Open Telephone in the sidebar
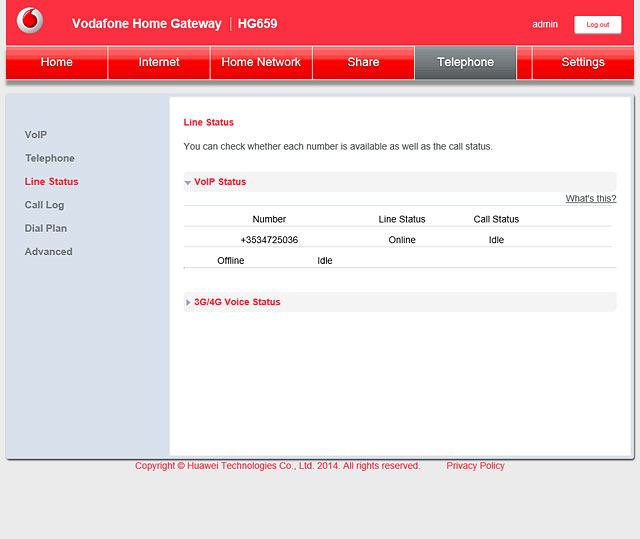The height and width of the screenshot is (539, 640). coord(50,158)
